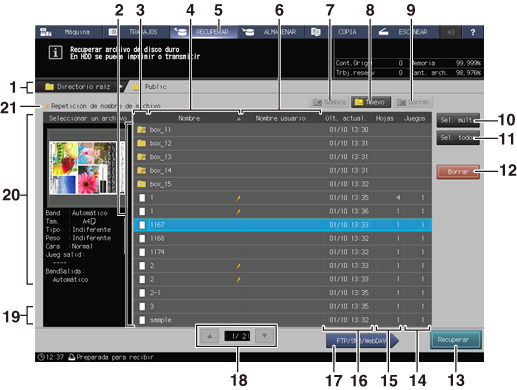Click the pencil mark on file 1 dated 13:36
Image resolution: width=517 pixels, height=390 pixels.
(238, 212)
